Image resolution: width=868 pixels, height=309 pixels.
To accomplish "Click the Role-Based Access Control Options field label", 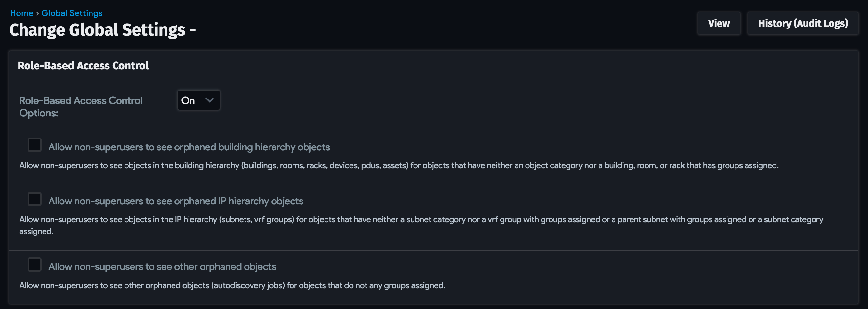I will point(81,107).
